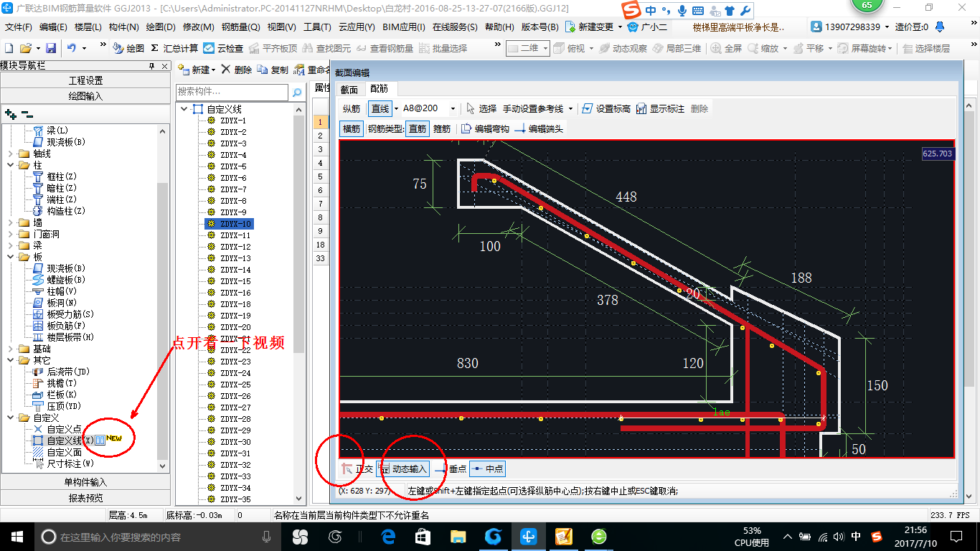This screenshot has height=551, width=980.
Task: Expand the 墙 folder in tree
Action: tap(10, 222)
